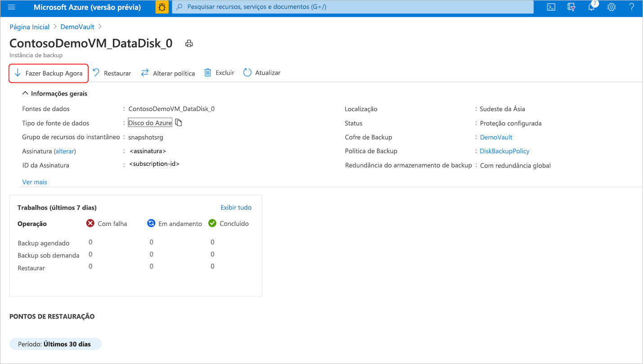Image resolution: width=643 pixels, height=364 pixels.
Task: Collapse the Informações gerais section
Action: click(x=55, y=93)
